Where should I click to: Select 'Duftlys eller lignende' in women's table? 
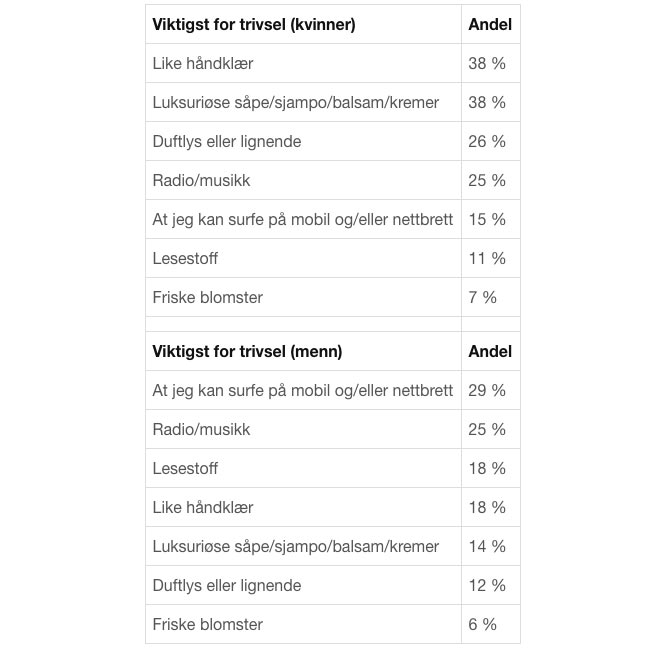(x=227, y=142)
